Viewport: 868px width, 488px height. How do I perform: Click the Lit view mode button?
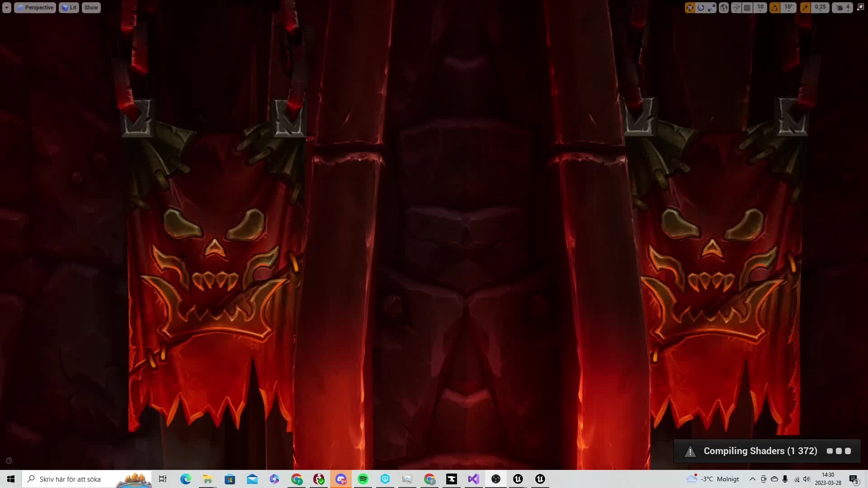point(69,8)
